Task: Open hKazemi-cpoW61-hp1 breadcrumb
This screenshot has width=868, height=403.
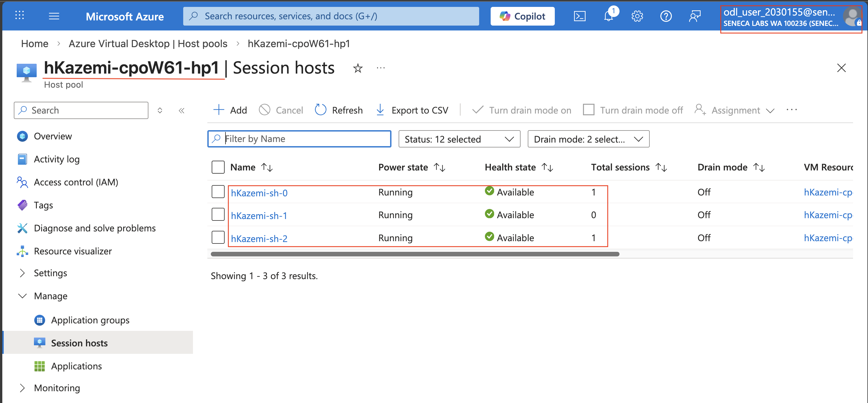Action: pyautogui.click(x=299, y=44)
